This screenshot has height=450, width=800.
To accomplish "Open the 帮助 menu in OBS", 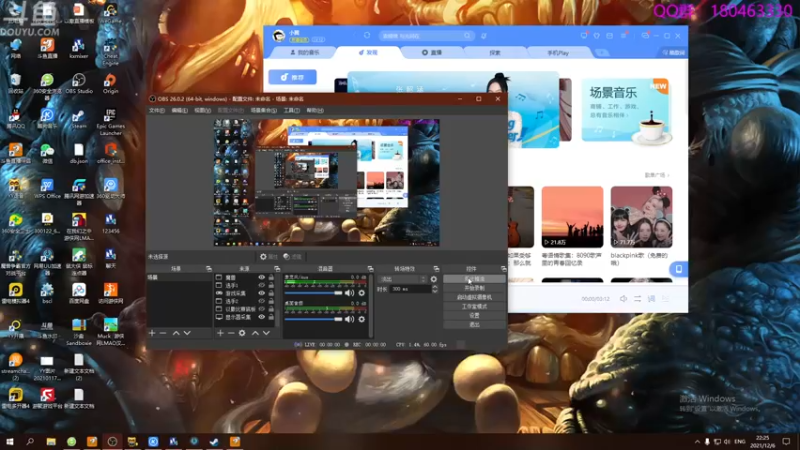I will coord(315,110).
